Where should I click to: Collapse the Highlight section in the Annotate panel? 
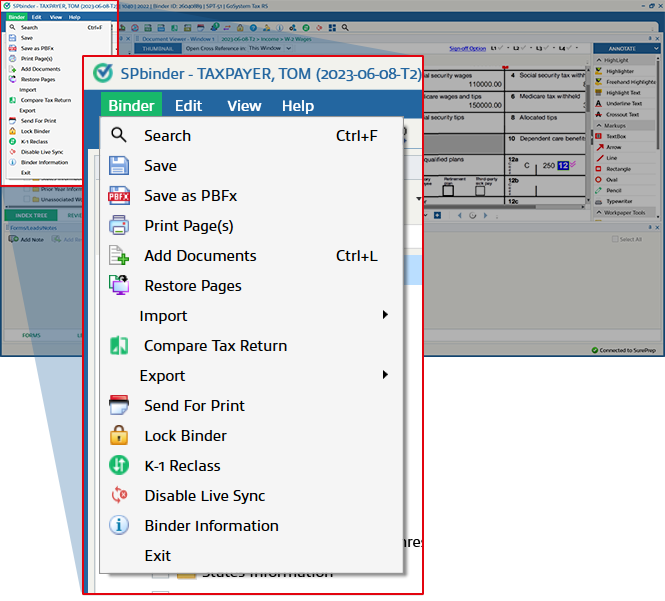pos(599,60)
